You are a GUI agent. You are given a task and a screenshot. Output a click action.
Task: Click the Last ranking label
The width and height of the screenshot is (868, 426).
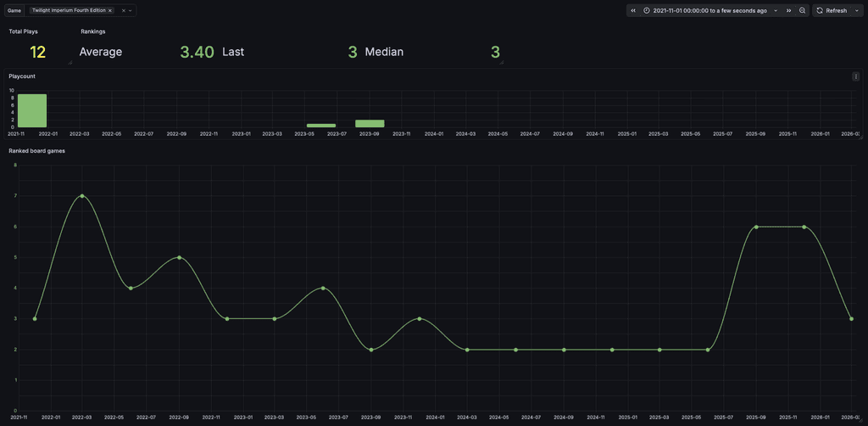[x=233, y=52]
